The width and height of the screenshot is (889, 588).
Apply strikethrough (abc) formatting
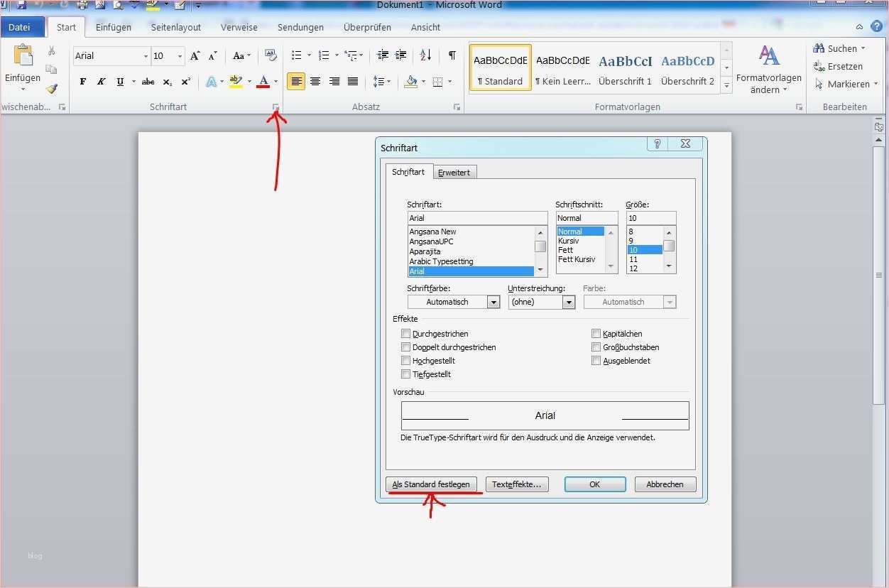(x=148, y=82)
